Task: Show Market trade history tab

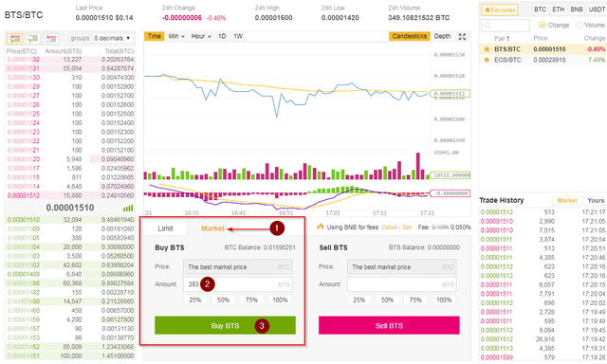Action: tap(567, 200)
